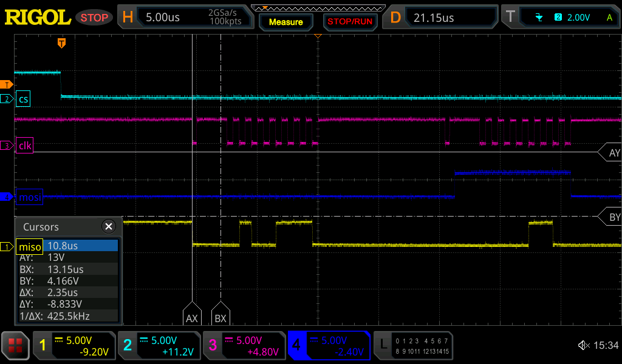Grab the AY cursor handle
Screen dimensions: 622x364
610,152
